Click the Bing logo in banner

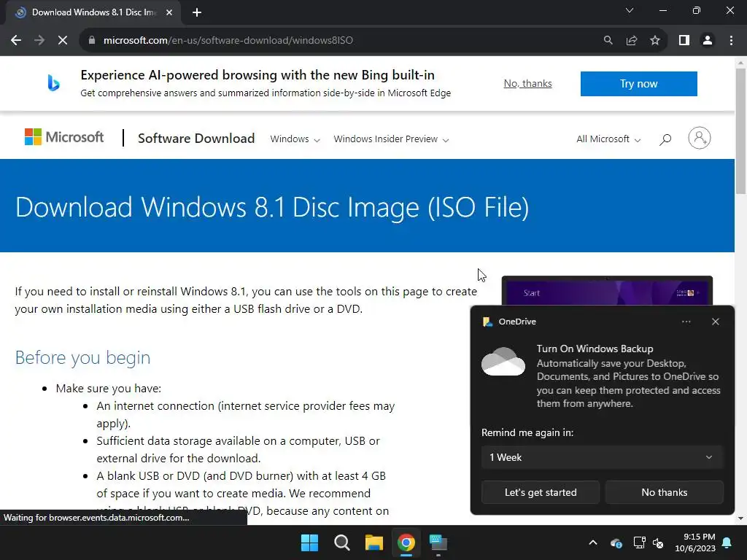click(53, 83)
